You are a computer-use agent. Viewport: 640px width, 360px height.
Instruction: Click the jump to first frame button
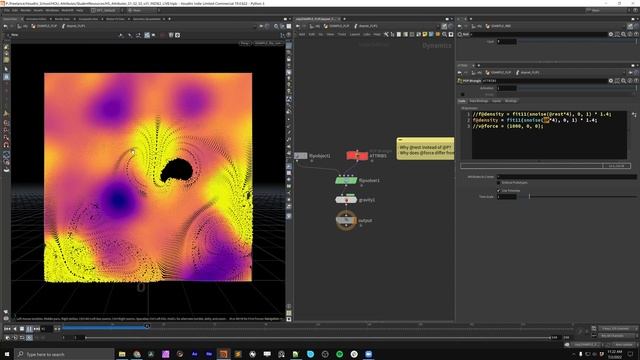tap(7, 328)
